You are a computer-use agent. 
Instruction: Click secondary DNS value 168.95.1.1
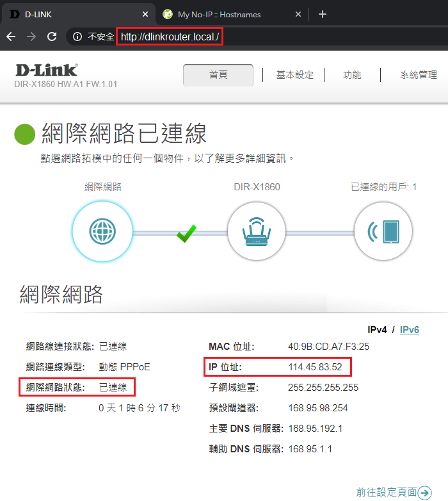tap(310, 449)
